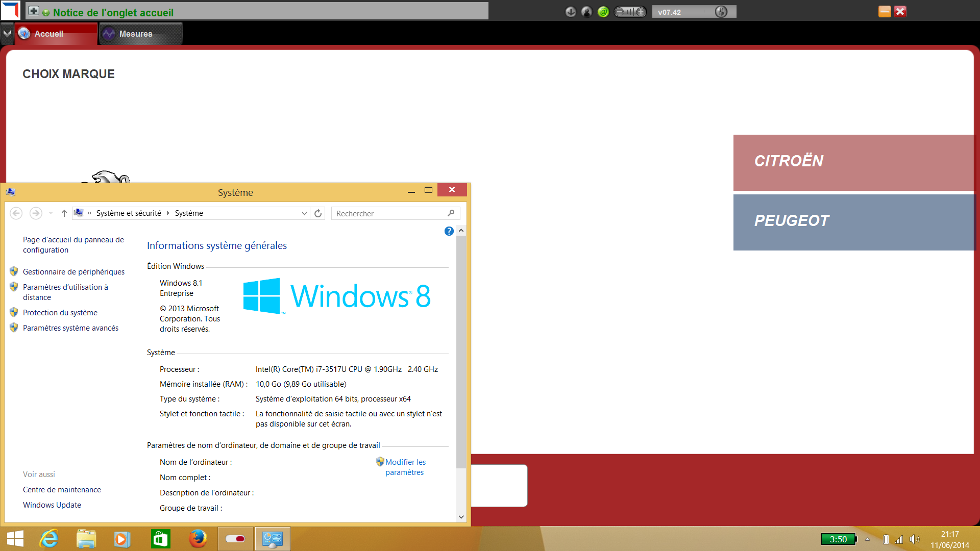The height and width of the screenshot is (551, 980).
Task: Expand the address bar history dropdown
Action: point(304,213)
